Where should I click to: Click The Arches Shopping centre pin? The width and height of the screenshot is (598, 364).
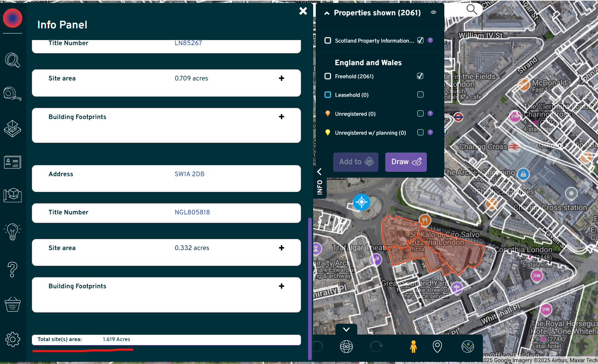coord(523,174)
